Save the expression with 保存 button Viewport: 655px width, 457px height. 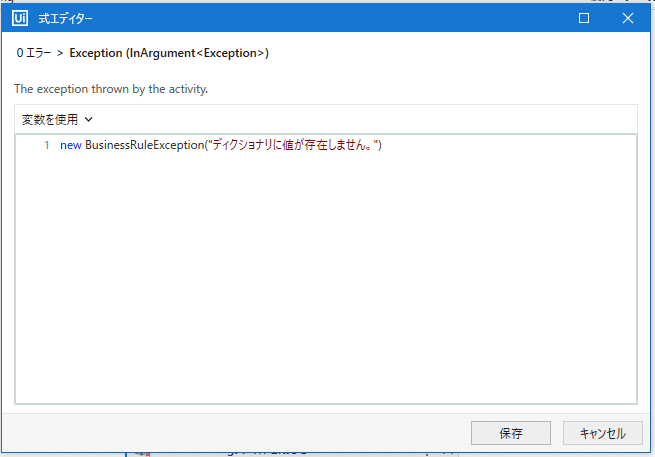pos(510,433)
